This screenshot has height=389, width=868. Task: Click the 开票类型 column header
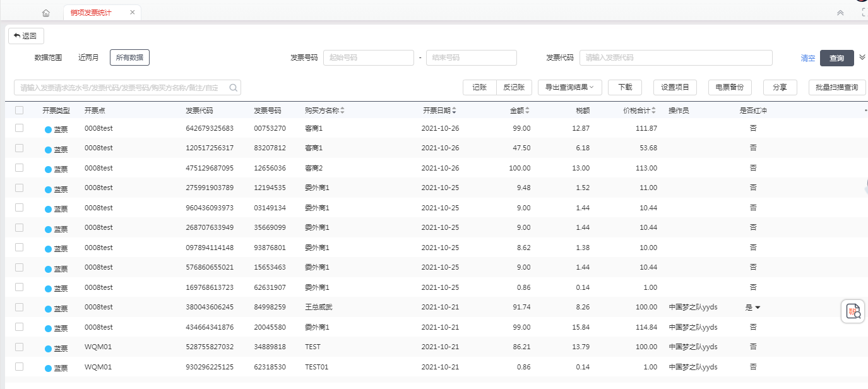[x=56, y=111]
